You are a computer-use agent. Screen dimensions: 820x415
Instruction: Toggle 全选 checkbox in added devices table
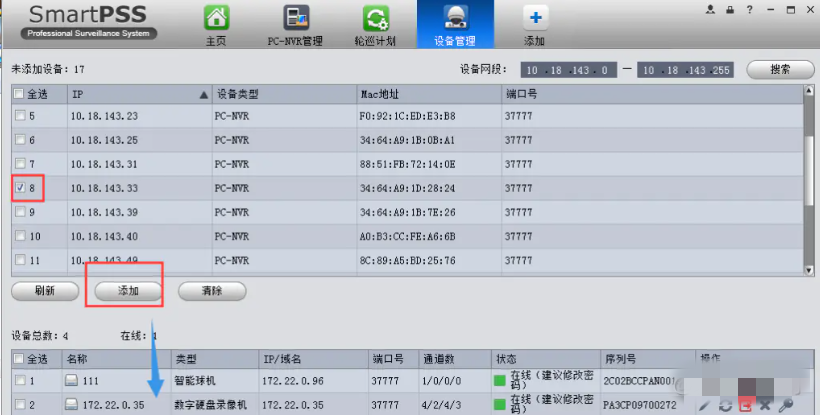point(19,359)
